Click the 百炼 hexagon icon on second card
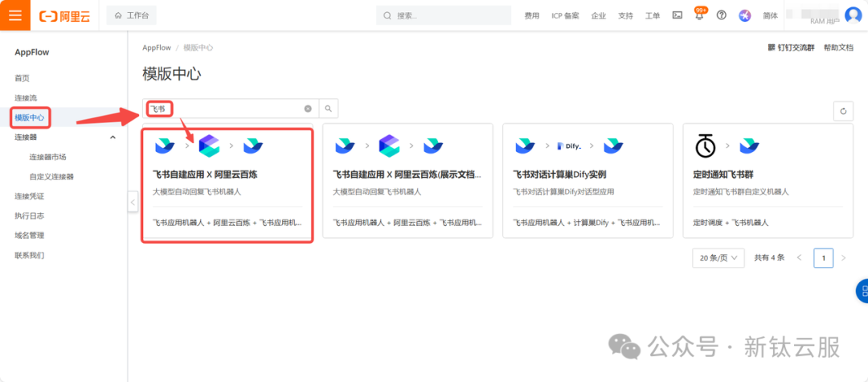 point(389,146)
